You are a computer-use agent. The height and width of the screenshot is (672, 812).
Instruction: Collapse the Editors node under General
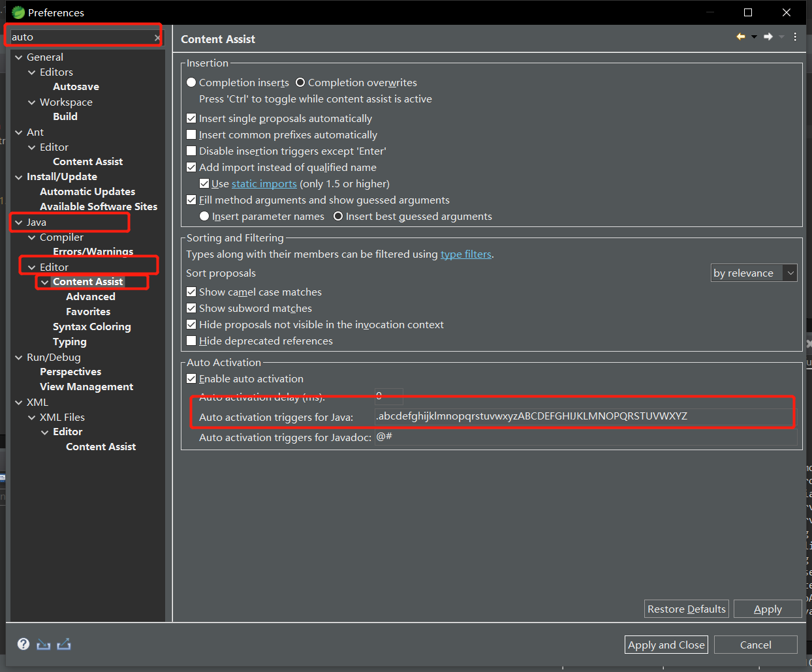[32, 72]
